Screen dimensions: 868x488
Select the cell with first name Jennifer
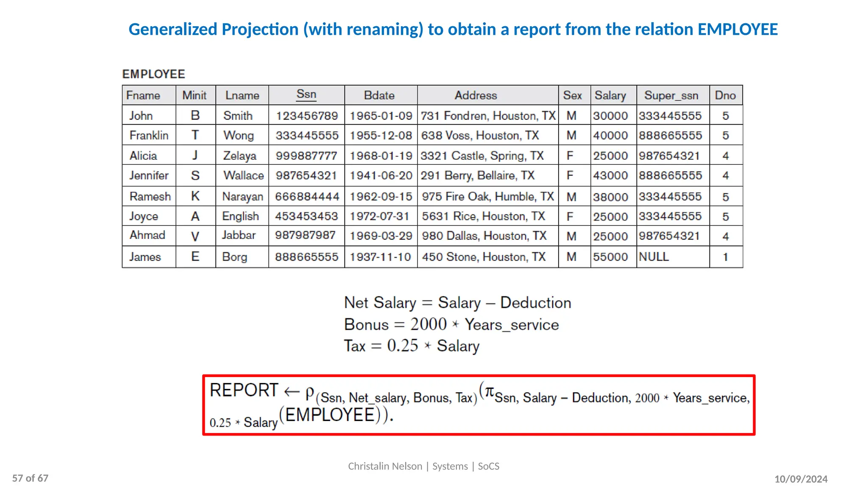[149, 175]
